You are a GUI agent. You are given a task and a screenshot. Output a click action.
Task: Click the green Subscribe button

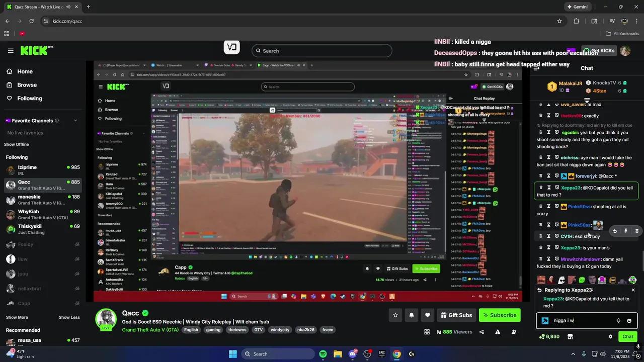[500, 315]
